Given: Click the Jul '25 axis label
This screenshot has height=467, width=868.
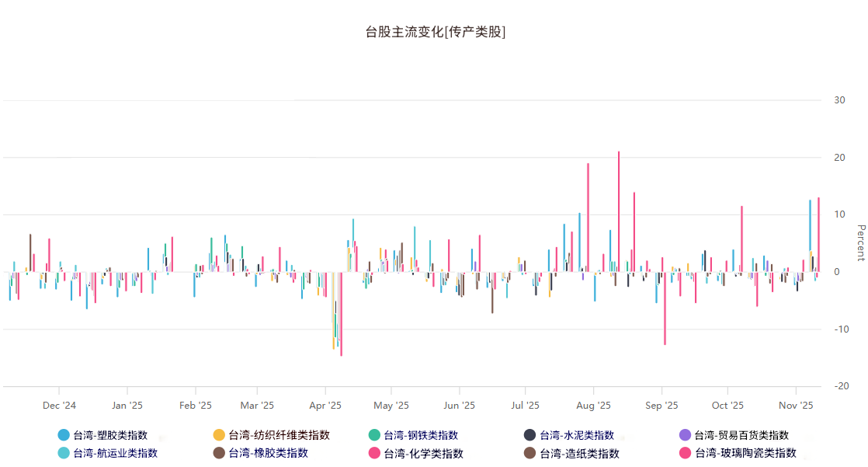Looking at the screenshot, I should [x=527, y=405].
